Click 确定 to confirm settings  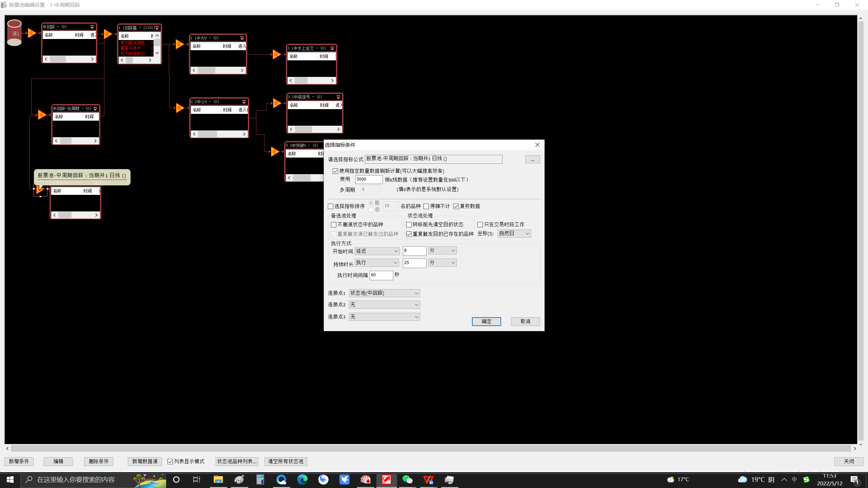tap(486, 322)
